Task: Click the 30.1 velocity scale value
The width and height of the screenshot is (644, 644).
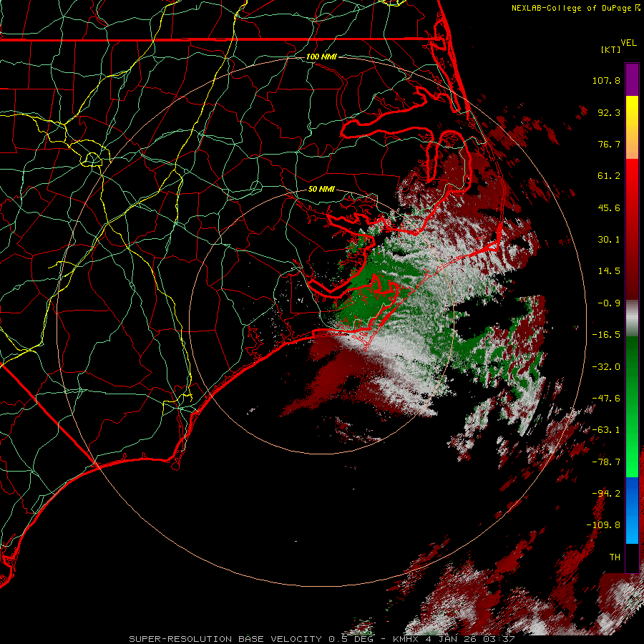Action: (x=609, y=240)
